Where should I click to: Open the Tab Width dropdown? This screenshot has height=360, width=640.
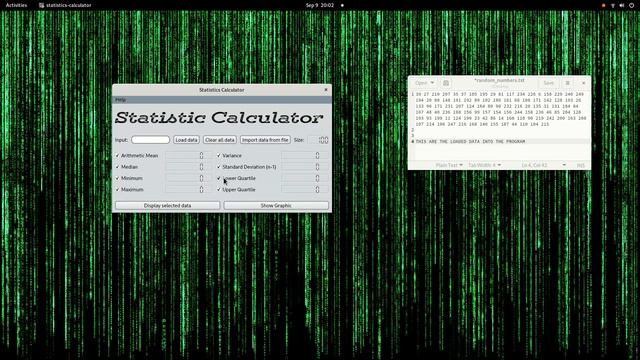484,165
